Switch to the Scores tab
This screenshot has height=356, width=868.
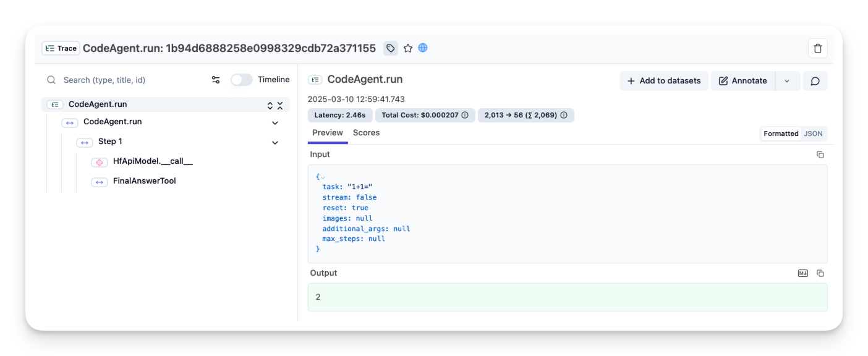pyautogui.click(x=366, y=133)
